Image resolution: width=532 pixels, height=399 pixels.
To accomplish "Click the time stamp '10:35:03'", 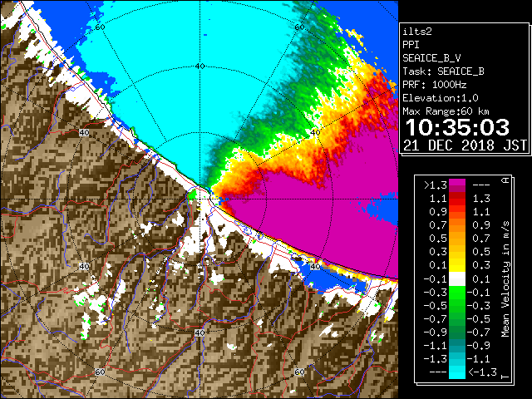I will (457, 127).
